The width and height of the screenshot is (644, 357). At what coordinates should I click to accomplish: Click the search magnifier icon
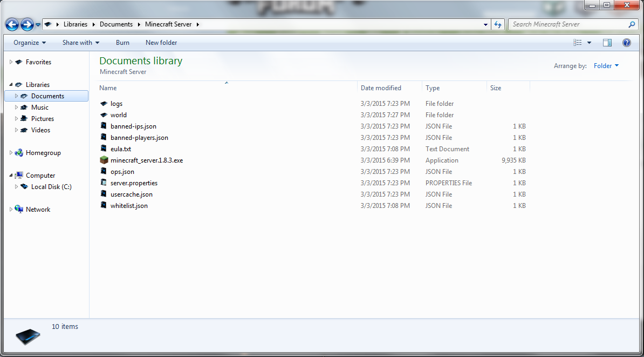point(632,24)
